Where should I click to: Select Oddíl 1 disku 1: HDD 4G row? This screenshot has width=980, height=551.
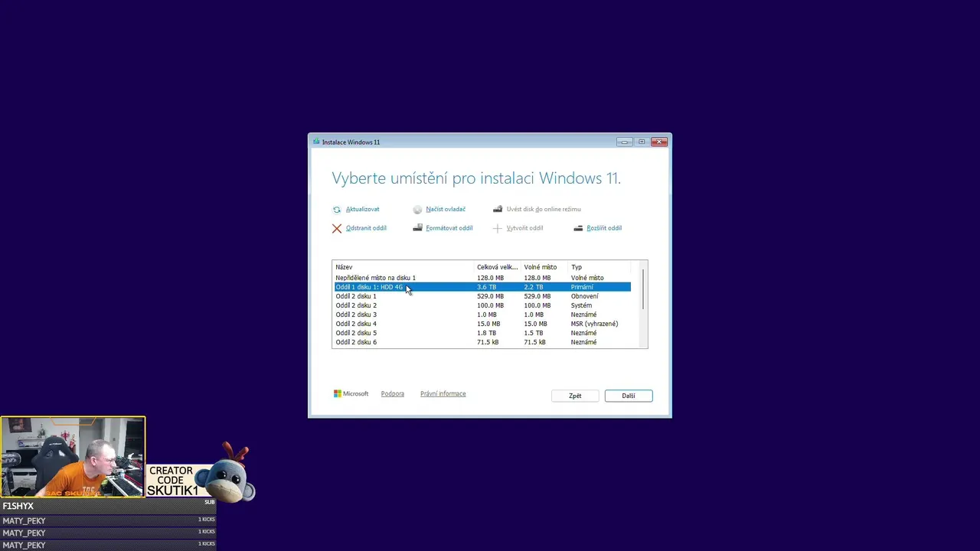[482, 287]
